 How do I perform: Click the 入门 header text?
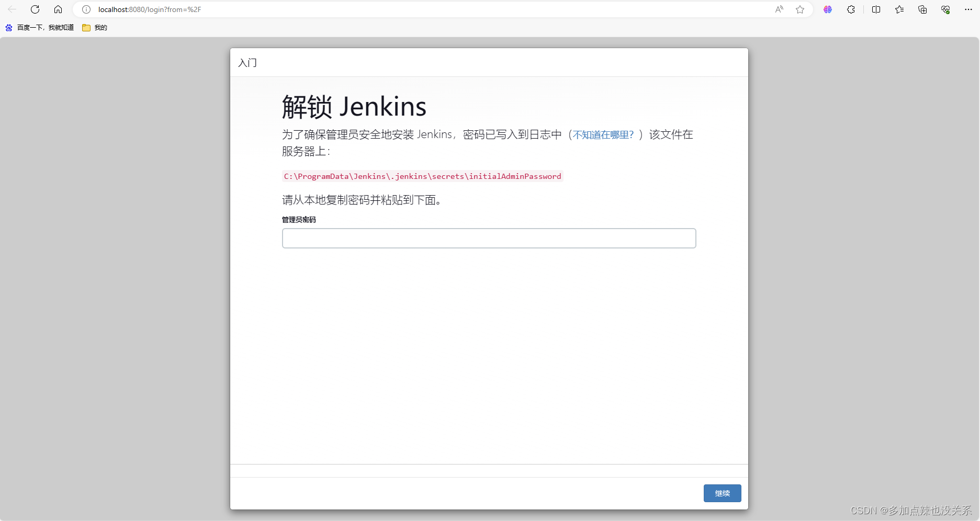tap(247, 63)
